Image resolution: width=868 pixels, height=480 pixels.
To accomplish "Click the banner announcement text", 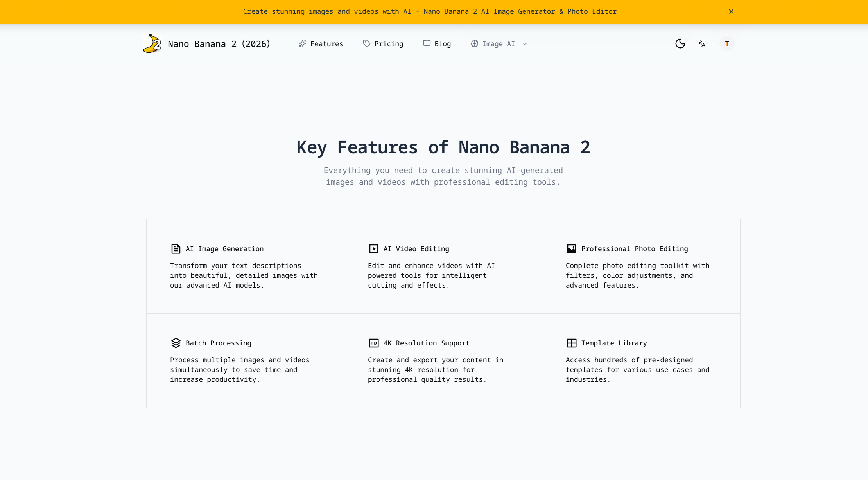I will pos(429,11).
